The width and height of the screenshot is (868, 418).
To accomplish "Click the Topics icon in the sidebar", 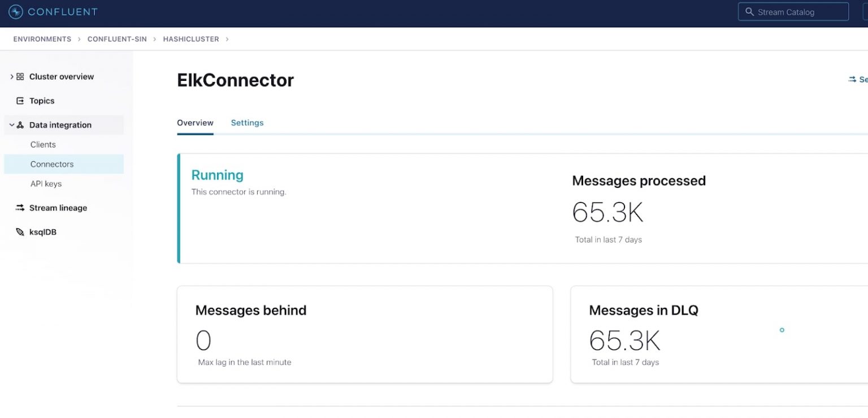I will tap(20, 101).
